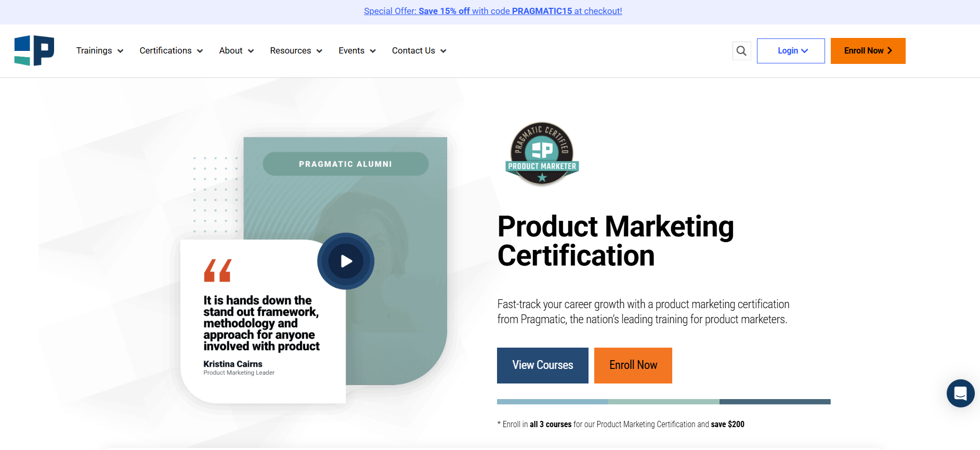Click the save $200 enrollment note

(x=621, y=424)
